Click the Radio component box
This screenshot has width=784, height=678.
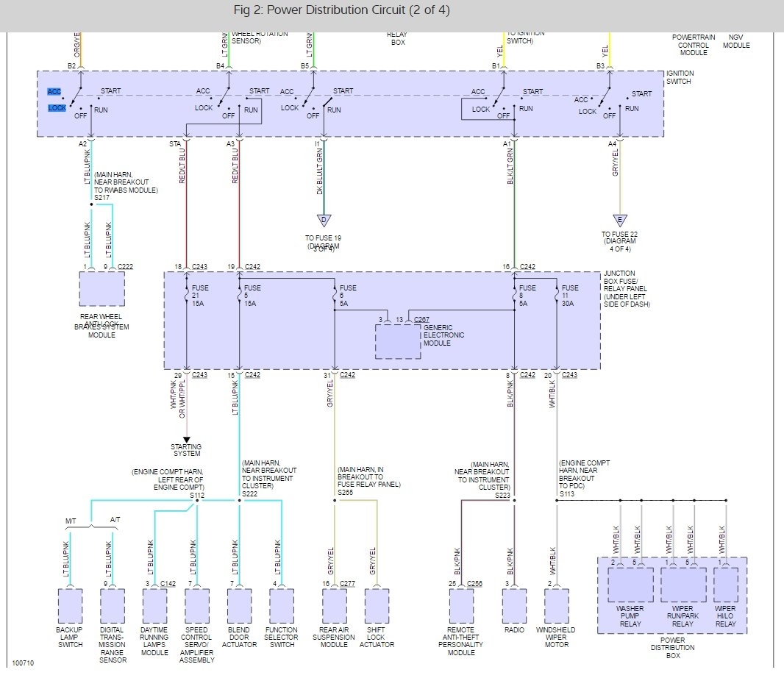(x=515, y=606)
